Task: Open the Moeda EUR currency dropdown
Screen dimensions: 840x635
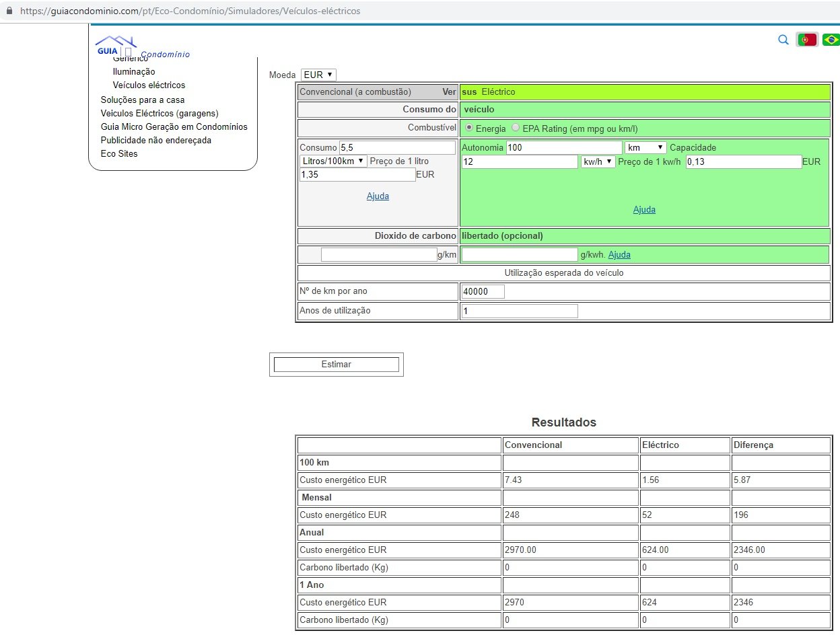Action: (318, 75)
